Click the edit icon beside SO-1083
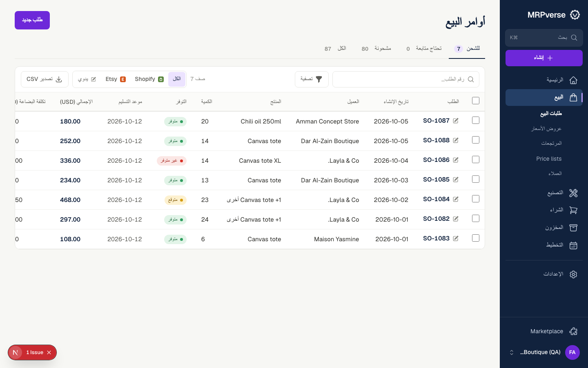Screen dimensions: 588x368 coord(456,238)
